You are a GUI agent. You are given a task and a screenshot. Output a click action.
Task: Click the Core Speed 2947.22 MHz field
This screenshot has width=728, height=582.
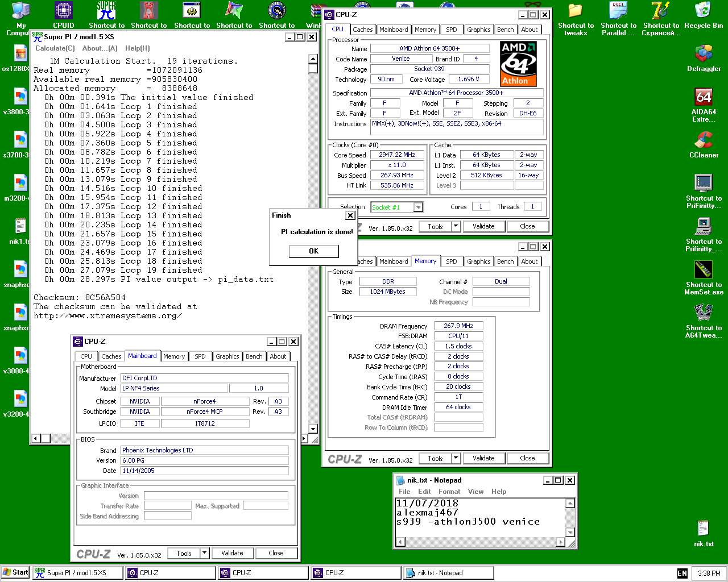coord(397,155)
